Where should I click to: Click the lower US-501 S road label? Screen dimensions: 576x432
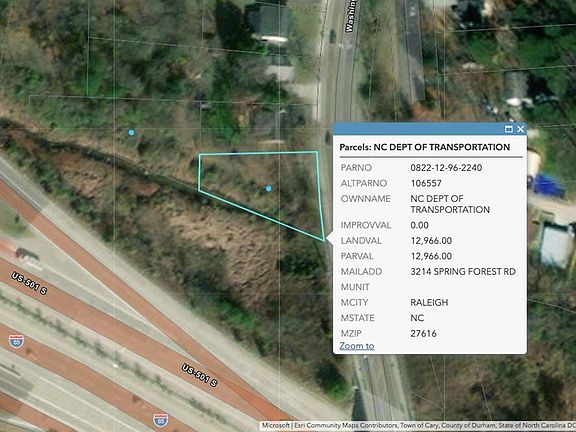199,375
